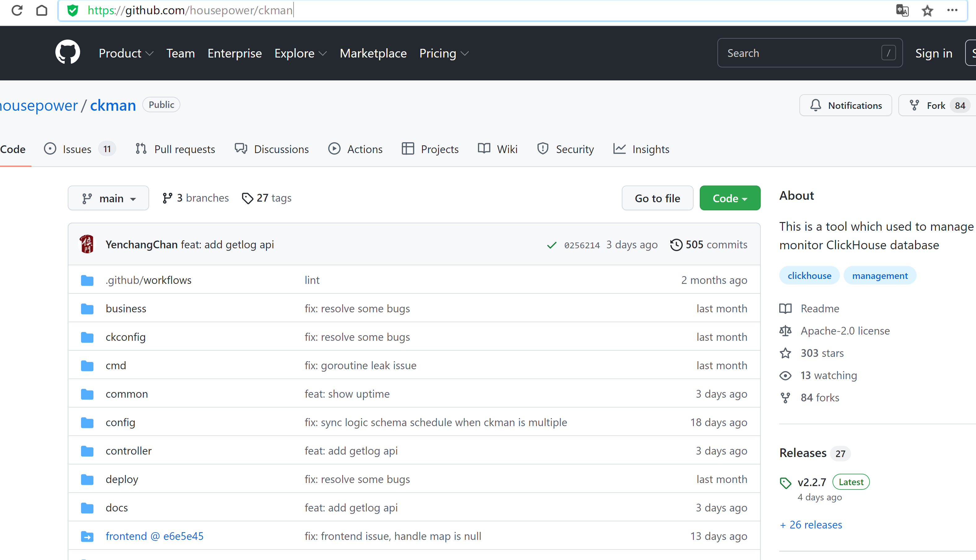976x560 pixels.
Task: Expand the Product menu
Action: (126, 53)
